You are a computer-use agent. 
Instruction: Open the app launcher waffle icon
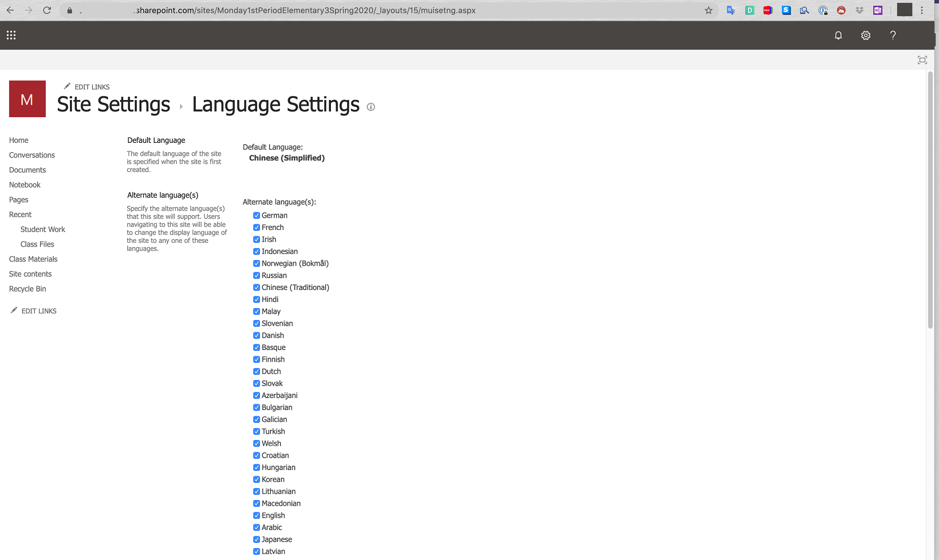pos(11,35)
